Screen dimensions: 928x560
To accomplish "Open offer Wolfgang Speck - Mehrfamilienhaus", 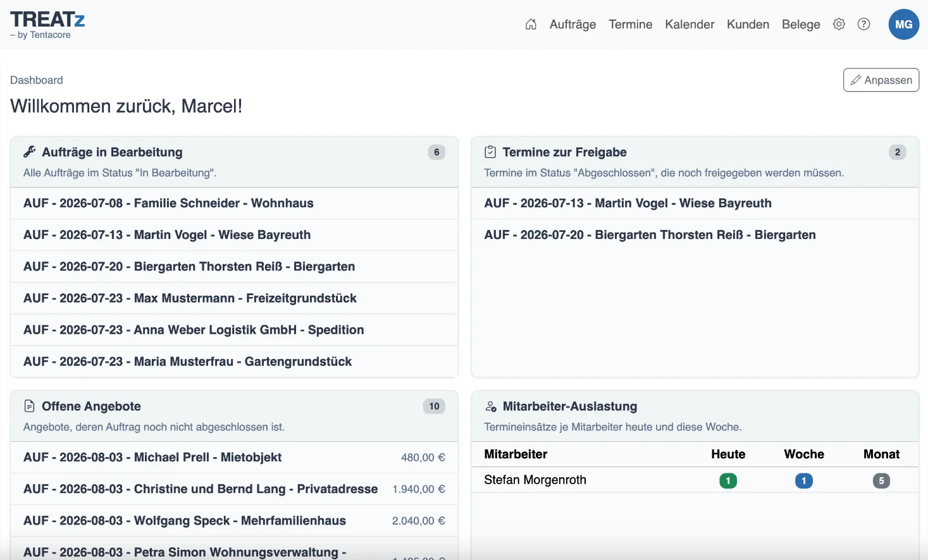I will point(234,520).
